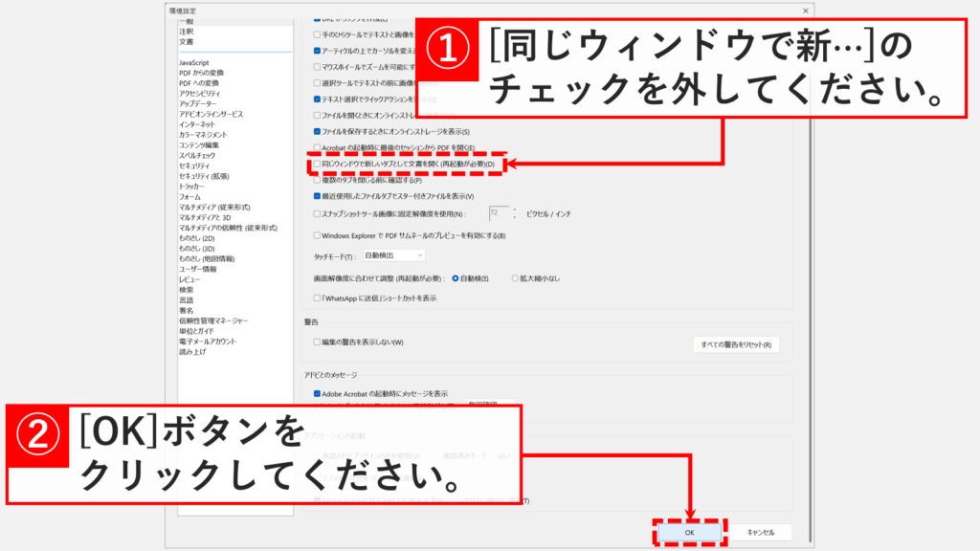980x551 pixels.
Task: Open タッチモード dropdown showing 自動検出
Action: (x=393, y=255)
